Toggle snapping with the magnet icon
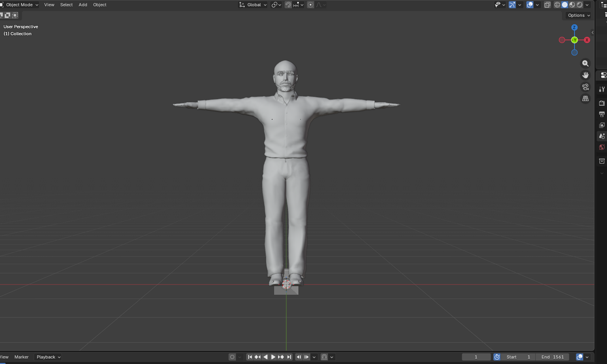This screenshot has height=364, width=607. point(288,5)
